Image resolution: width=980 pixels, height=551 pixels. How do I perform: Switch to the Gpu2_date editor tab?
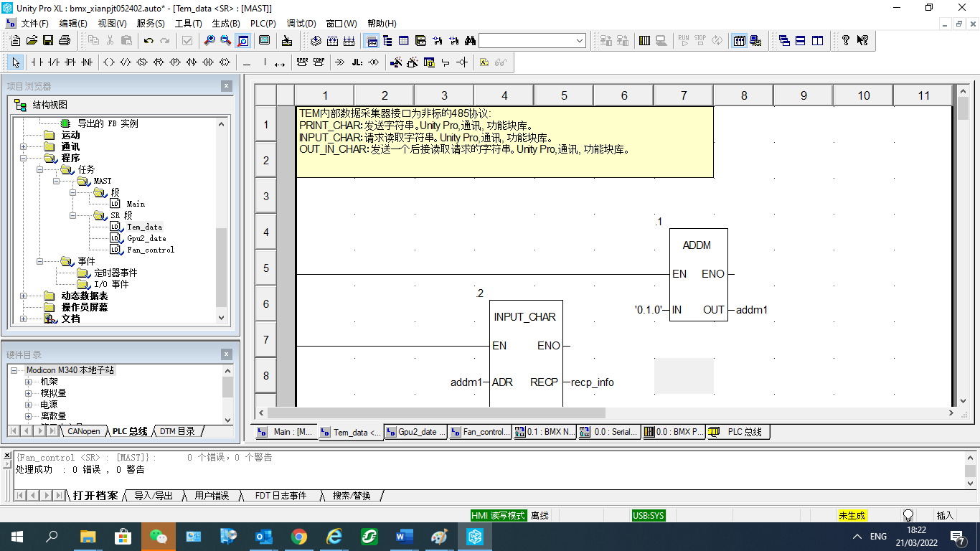coord(417,432)
